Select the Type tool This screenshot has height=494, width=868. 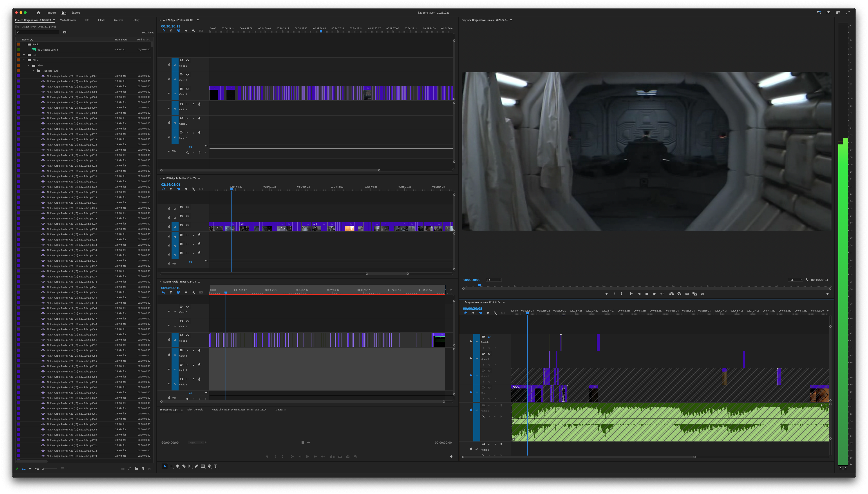point(215,466)
